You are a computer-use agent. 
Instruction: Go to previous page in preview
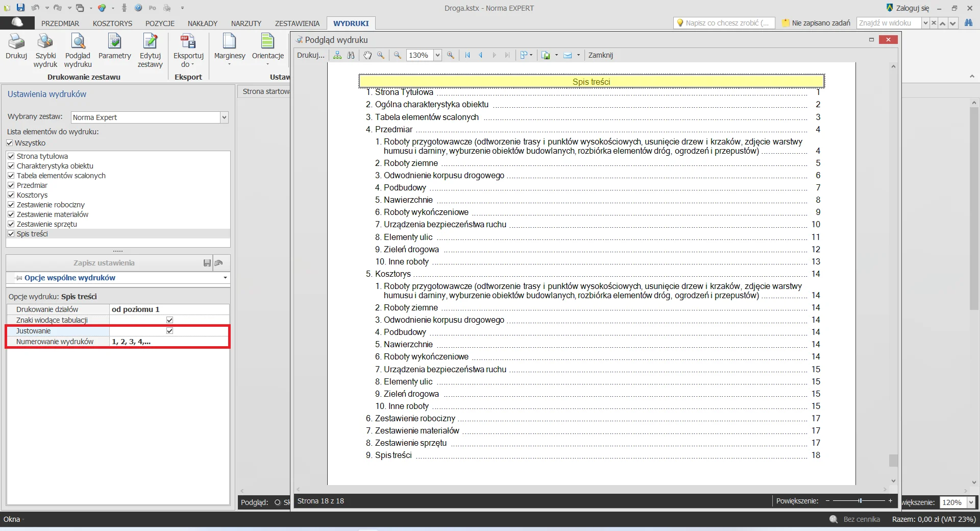click(x=481, y=55)
